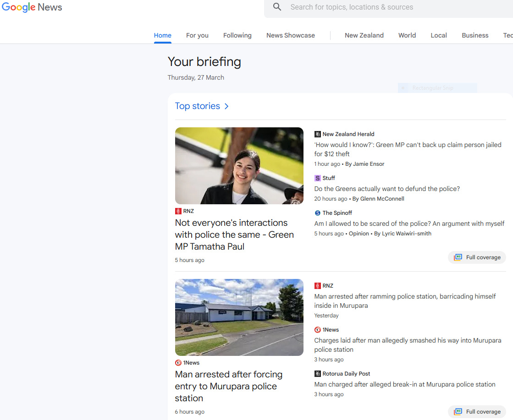
Task: Open 'How would I know?' Green MP article
Action: (408, 149)
